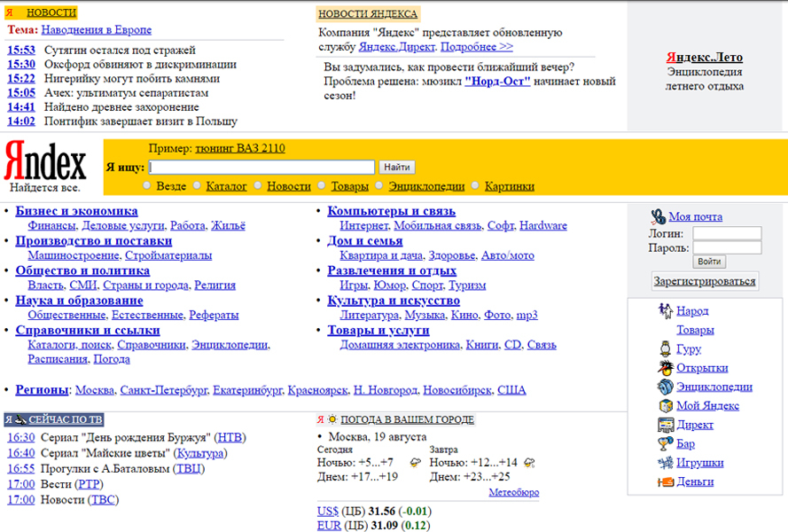Click into the Логин input field
788x532 pixels.
coord(726,234)
